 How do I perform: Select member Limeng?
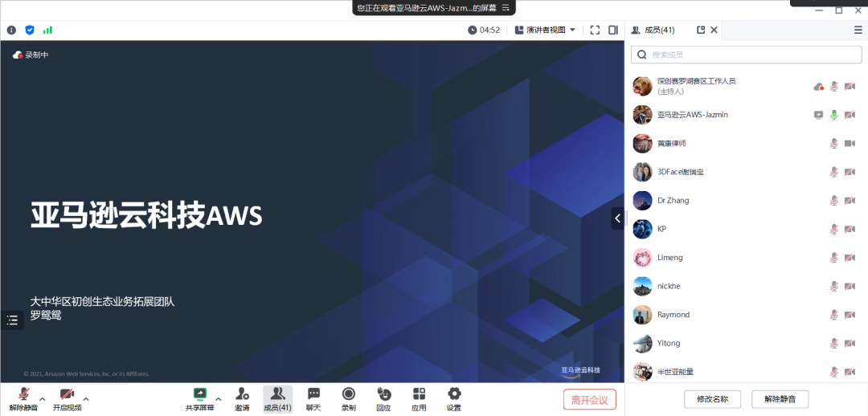(746, 257)
